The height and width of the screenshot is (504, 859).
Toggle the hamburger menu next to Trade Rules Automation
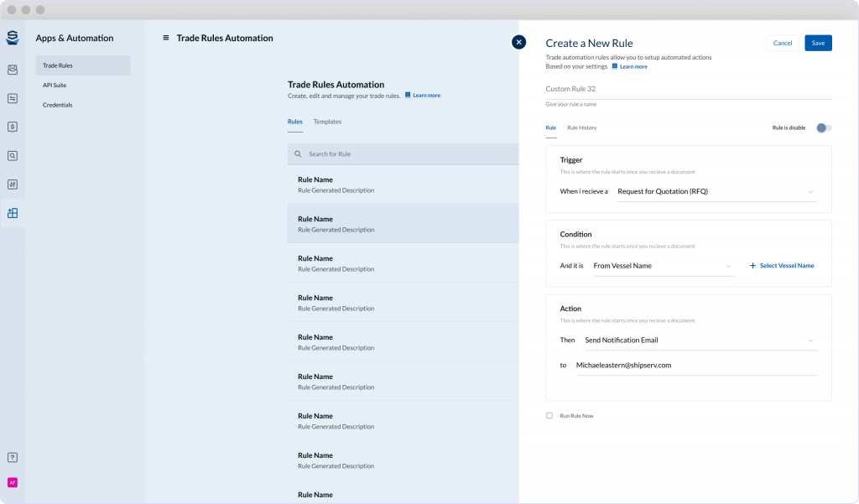(x=166, y=38)
